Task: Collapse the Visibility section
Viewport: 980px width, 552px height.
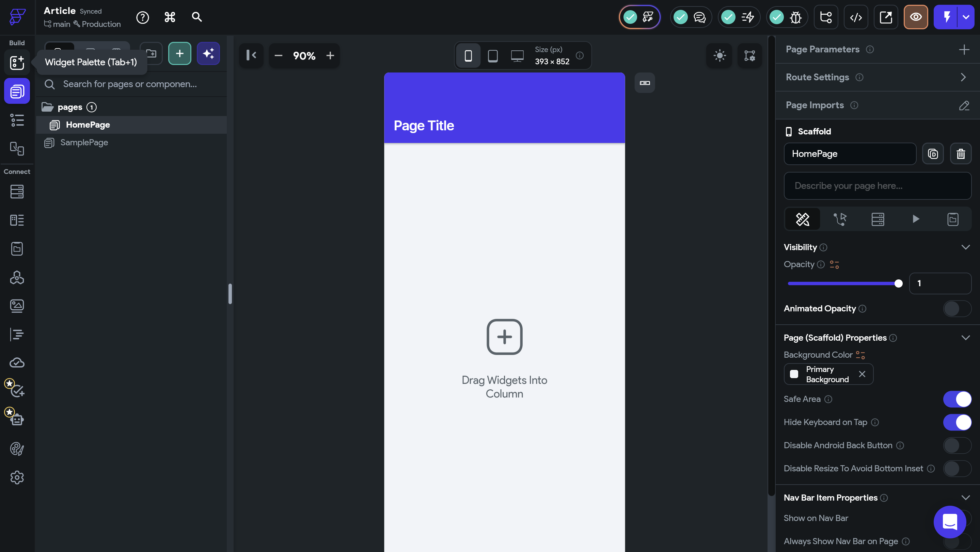Action: (965, 247)
